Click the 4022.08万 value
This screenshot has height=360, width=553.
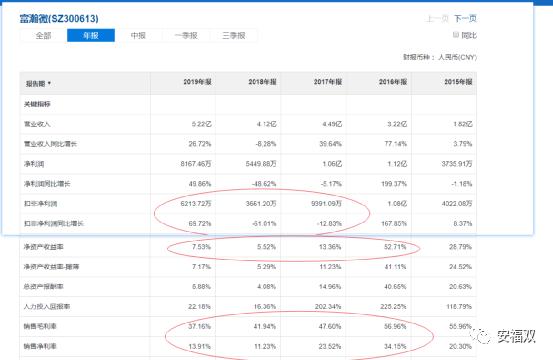[457, 204]
